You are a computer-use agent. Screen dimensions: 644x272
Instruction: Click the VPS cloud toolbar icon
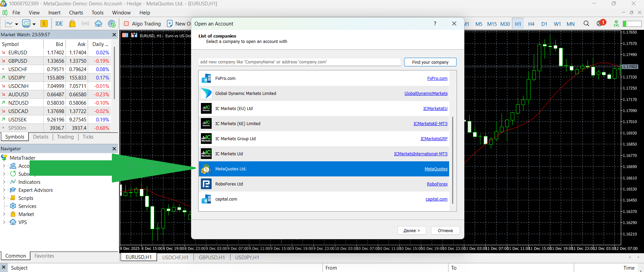pos(98,23)
